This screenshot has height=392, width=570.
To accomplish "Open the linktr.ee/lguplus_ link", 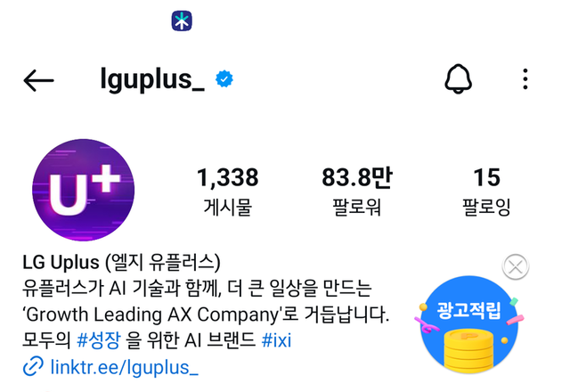I will tap(125, 367).
